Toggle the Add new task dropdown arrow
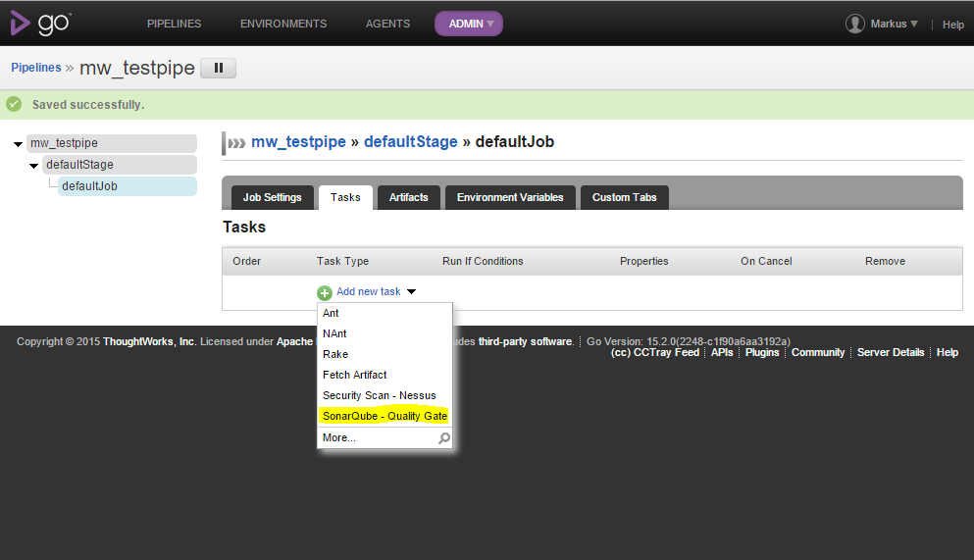This screenshot has width=974, height=560. [411, 292]
